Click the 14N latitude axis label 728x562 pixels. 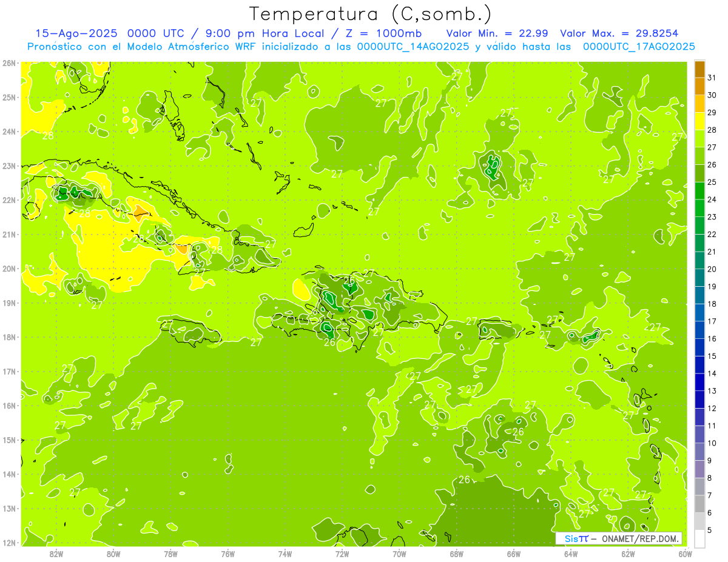10,474
